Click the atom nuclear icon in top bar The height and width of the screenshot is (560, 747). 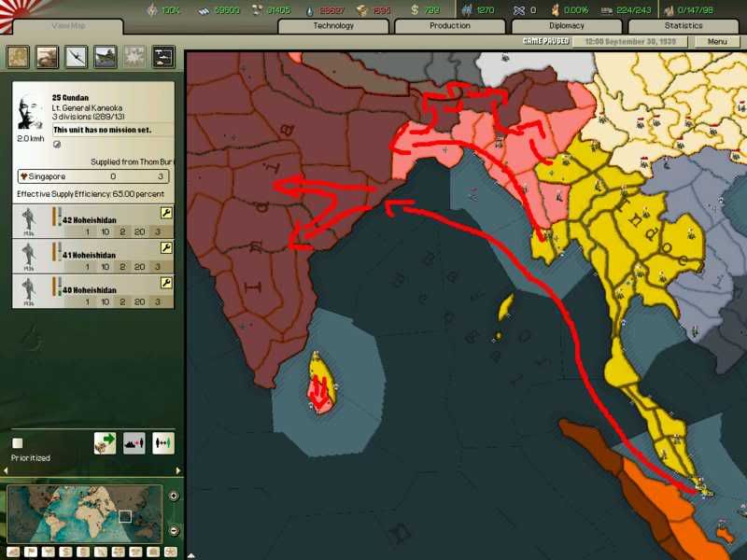519,10
